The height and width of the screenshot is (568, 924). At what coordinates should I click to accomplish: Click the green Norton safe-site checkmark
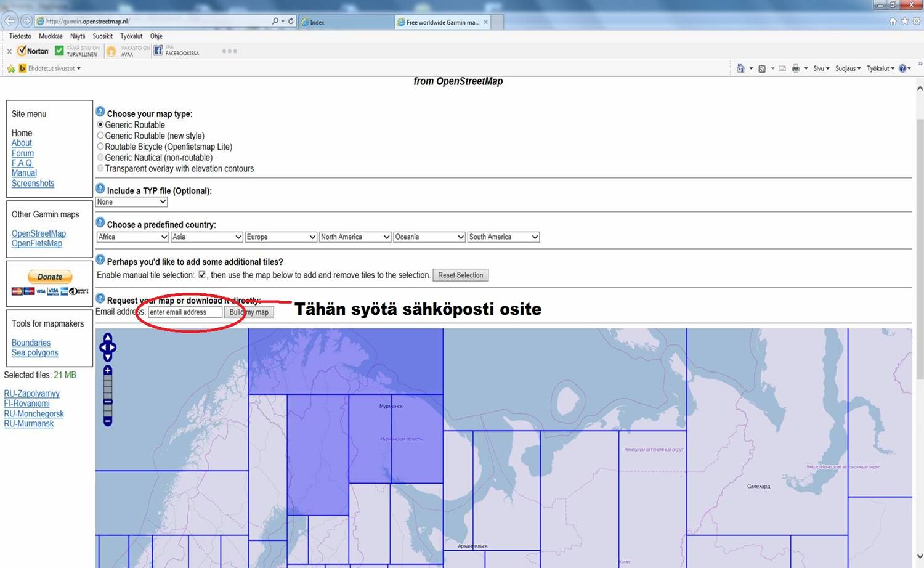59,51
